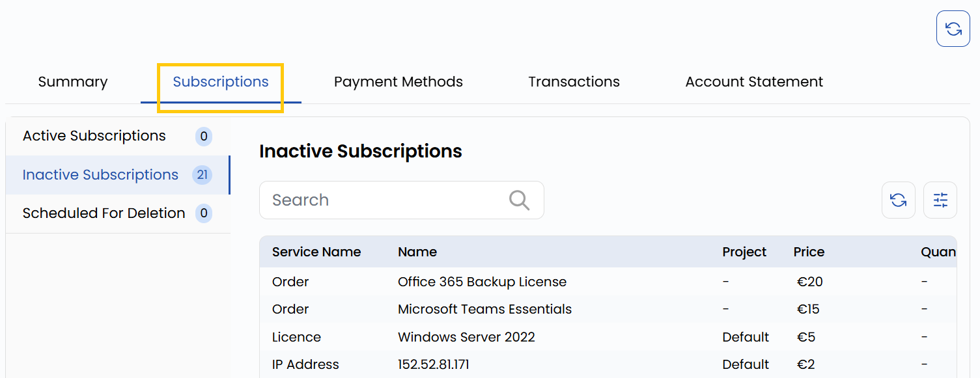The image size is (980, 378).
Task: Refresh the page using the top-right refresh icon
Action: click(953, 29)
